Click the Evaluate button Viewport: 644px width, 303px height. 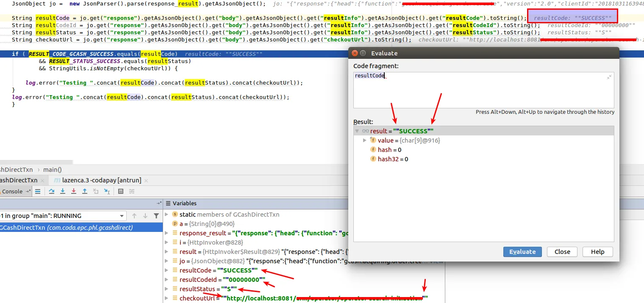pos(522,252)
